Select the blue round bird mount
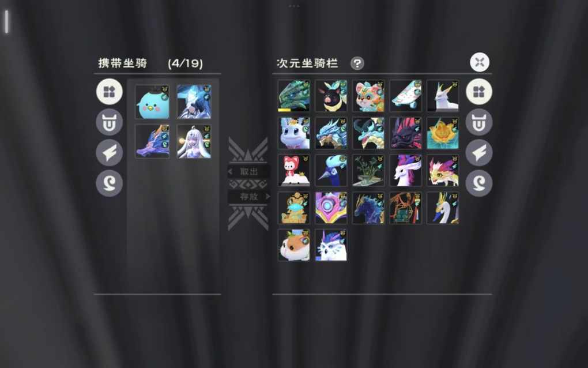588x368 pixels. (x=152, y=102)
